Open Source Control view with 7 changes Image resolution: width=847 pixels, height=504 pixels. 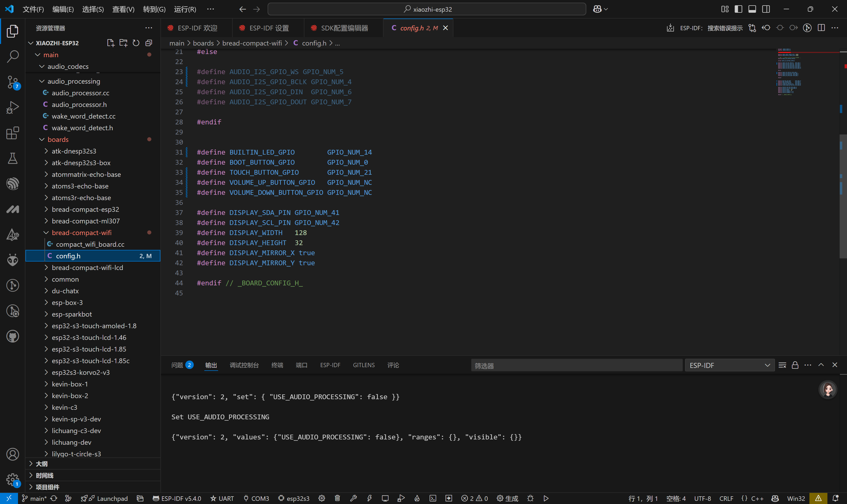click(12, 82)
